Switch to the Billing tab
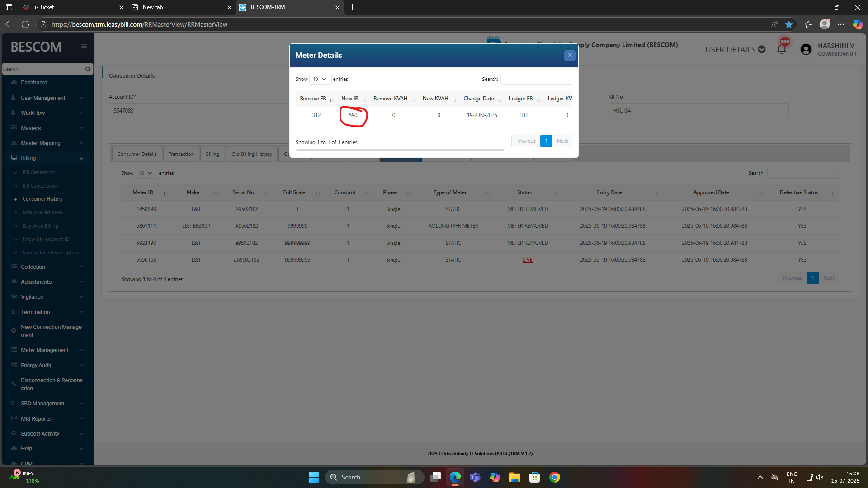This screenshot has width=868, height=488. (x=212, y=154)
